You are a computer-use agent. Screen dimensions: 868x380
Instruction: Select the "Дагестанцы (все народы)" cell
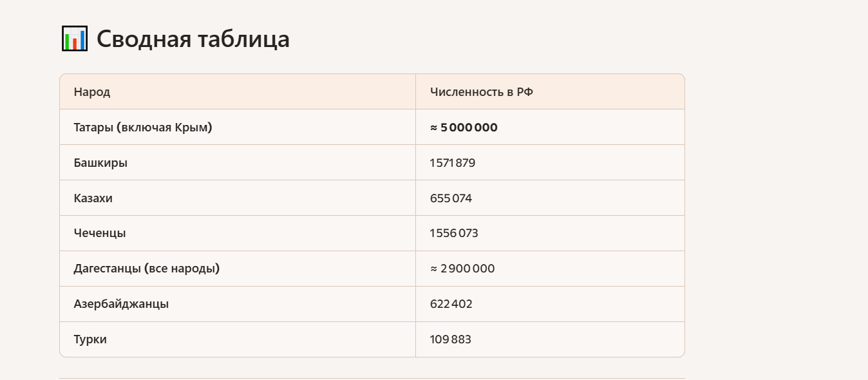[x=147, y=269]
